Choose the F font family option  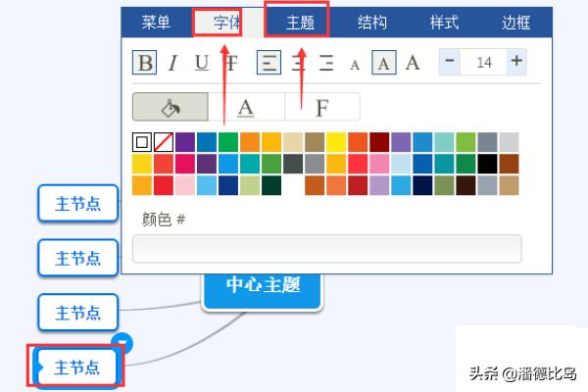click(x=321, y=106)
